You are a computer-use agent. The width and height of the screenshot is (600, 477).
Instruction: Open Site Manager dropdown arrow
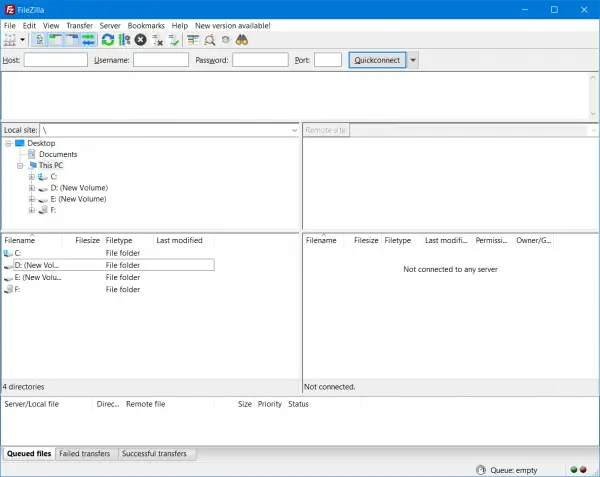(23, 40)
